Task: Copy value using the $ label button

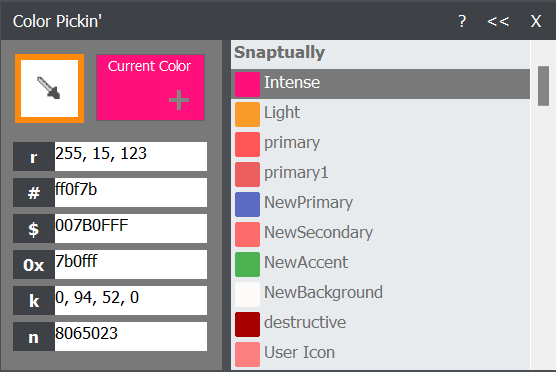Action: point(34,228)
